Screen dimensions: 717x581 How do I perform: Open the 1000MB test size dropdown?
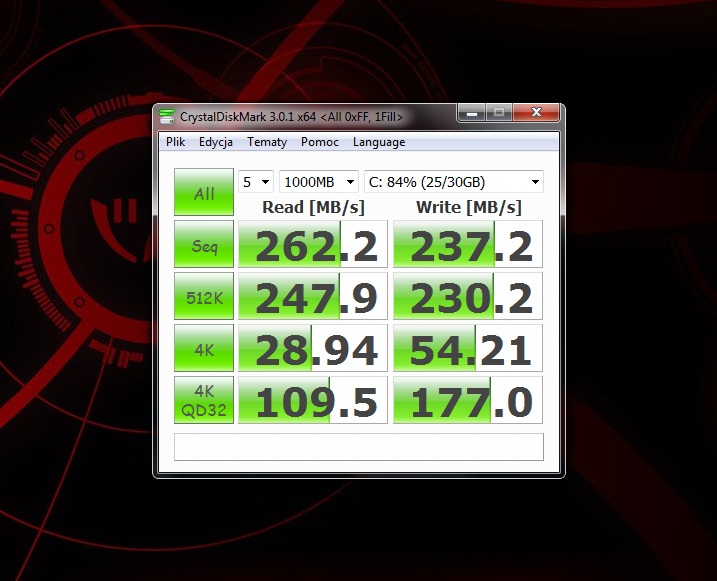[x=319, y=182]
